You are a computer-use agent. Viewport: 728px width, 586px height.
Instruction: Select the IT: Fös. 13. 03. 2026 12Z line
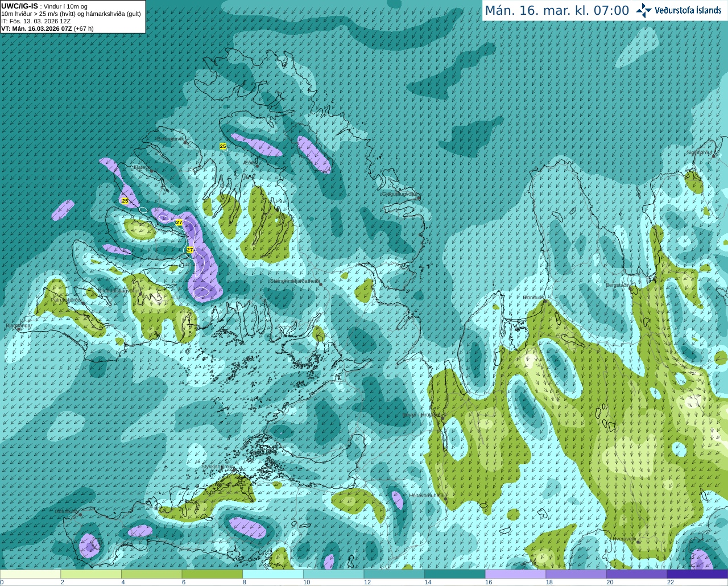(x=36, y=21)
